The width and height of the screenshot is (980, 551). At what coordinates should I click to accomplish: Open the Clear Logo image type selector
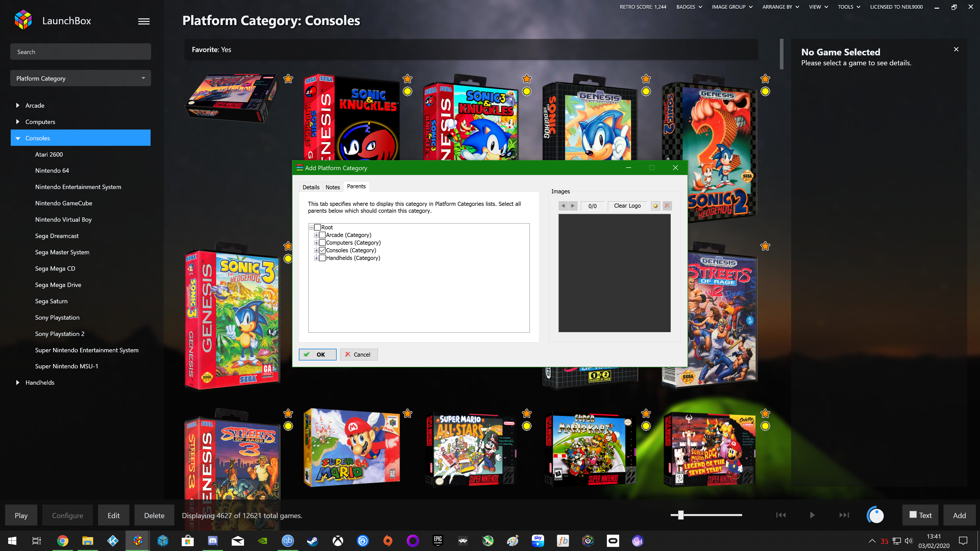(x=627, y=206)
